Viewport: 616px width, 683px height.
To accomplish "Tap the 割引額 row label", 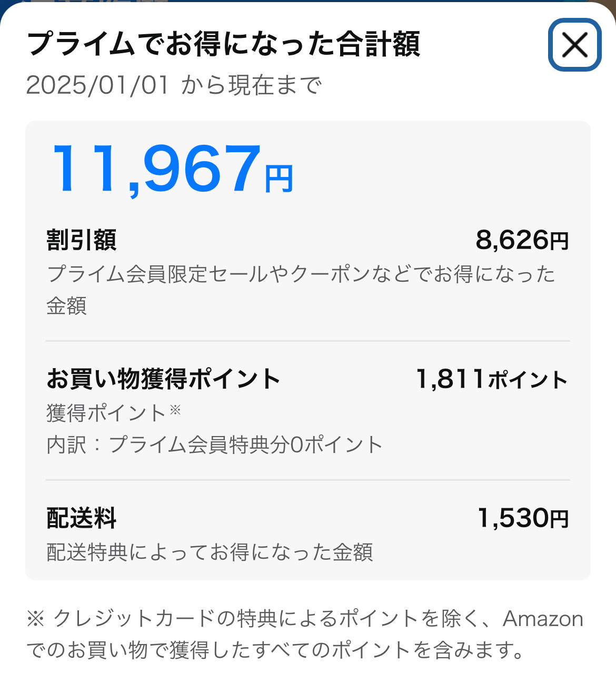I will [x=82, y=240].
